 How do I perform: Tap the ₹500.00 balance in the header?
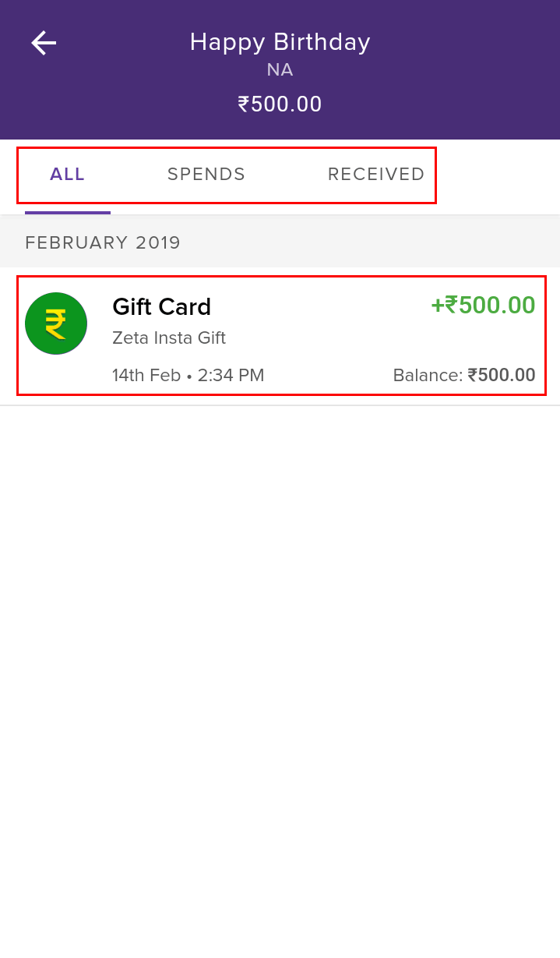pyautogui.click(x=280, y=104)
